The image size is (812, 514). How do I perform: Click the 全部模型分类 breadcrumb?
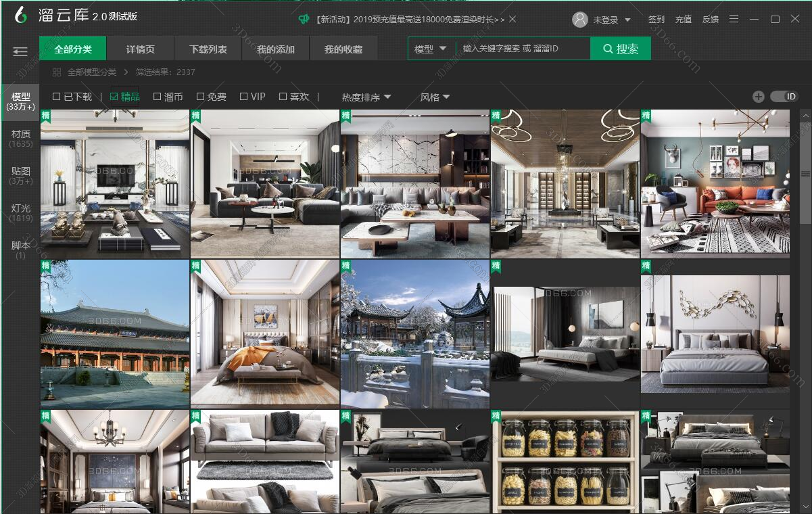pos(92,72)
